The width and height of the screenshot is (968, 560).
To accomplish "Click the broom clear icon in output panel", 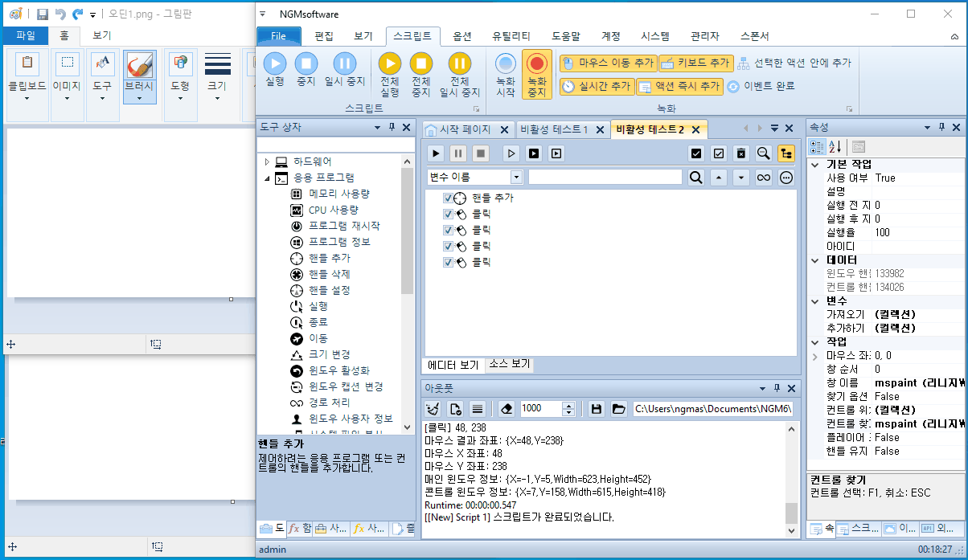I will 433,409.
